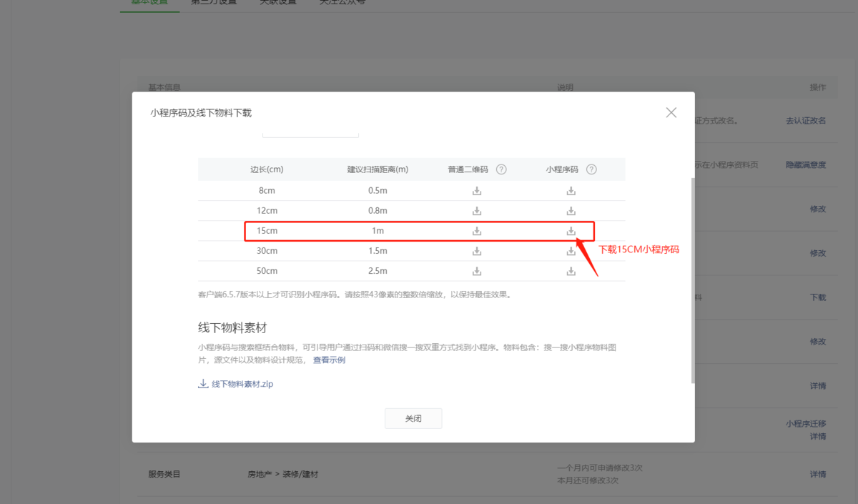
Task: Click 下载 link in background operation column
Action: pos(818,297)
